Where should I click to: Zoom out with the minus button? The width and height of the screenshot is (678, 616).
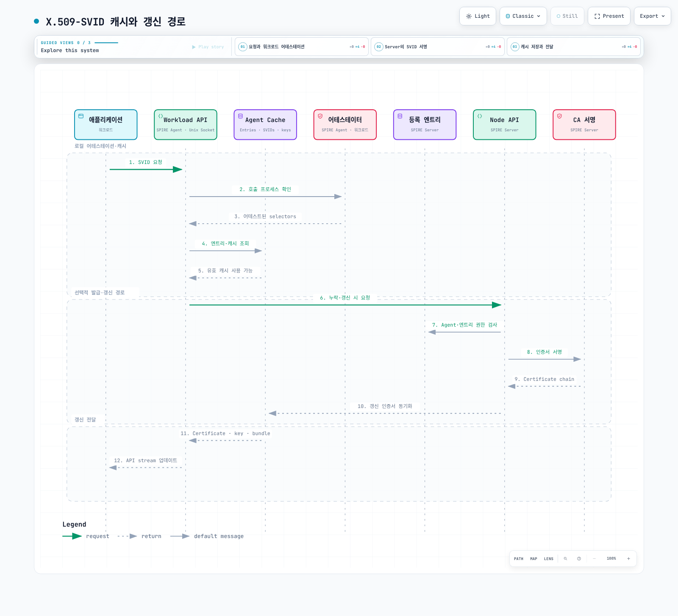(594, 559)
